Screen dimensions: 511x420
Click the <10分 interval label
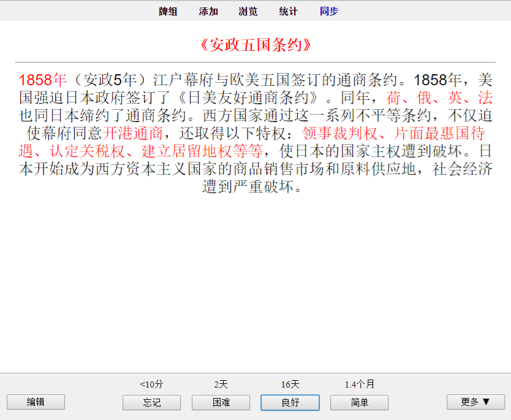(151, 384)
